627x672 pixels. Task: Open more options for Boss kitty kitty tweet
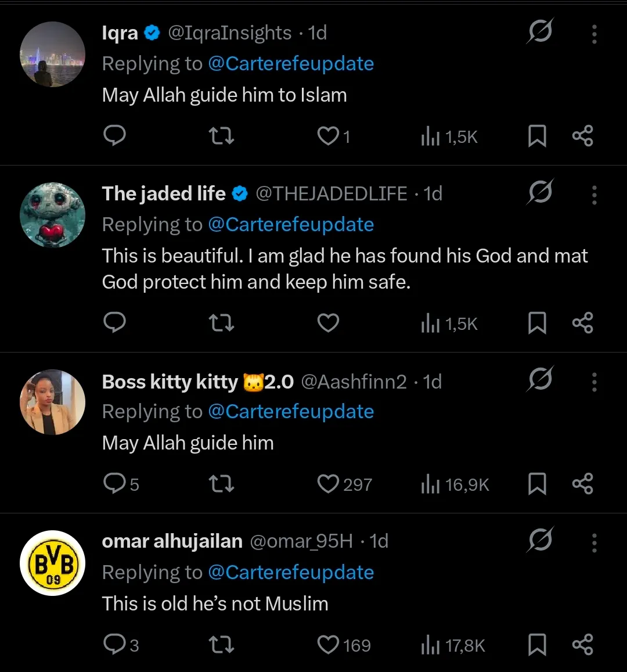click(594, 382)
